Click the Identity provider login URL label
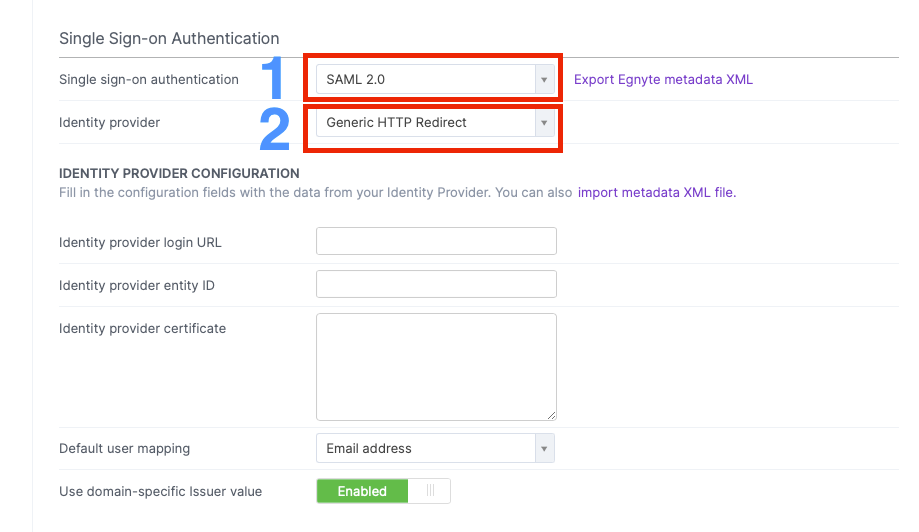This screenshot has height=532, width=919. pos(140,243)
